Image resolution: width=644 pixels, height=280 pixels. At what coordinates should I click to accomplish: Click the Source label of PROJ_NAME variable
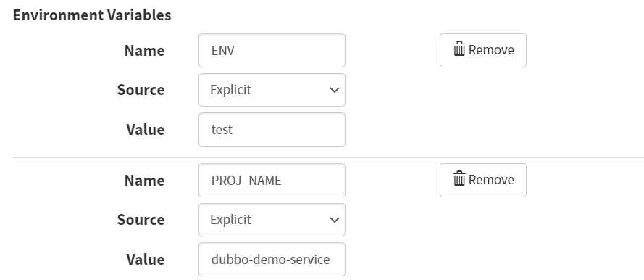tap(141, 220)
